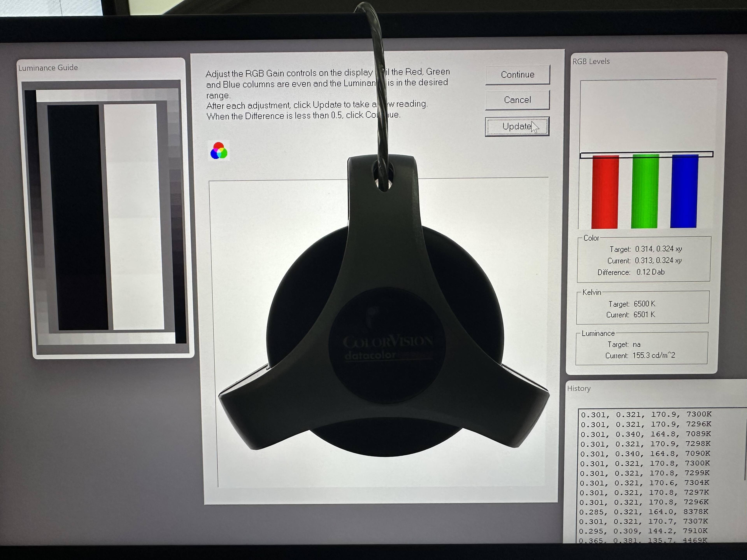Image resolution: width=747 pixels, height=560 pixels.
Task: Click the Luminance Current 155.3 cd/m^2 value
Action: tap(653, 355)
